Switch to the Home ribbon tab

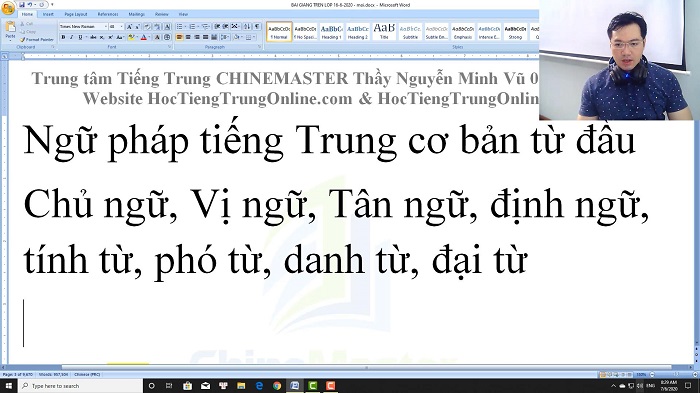pyautogui.click(x=27, y=14)
